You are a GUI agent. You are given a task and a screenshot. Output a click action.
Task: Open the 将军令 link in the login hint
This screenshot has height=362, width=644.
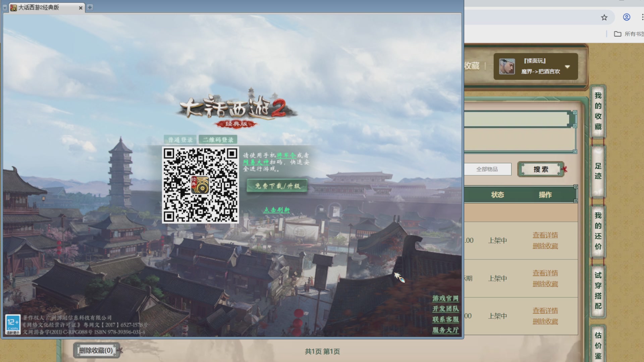286,155
